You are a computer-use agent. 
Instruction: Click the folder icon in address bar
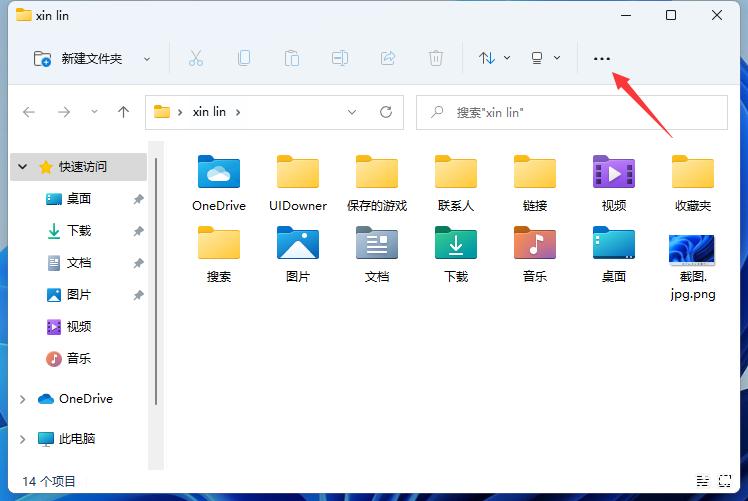[x=162, y=112]
